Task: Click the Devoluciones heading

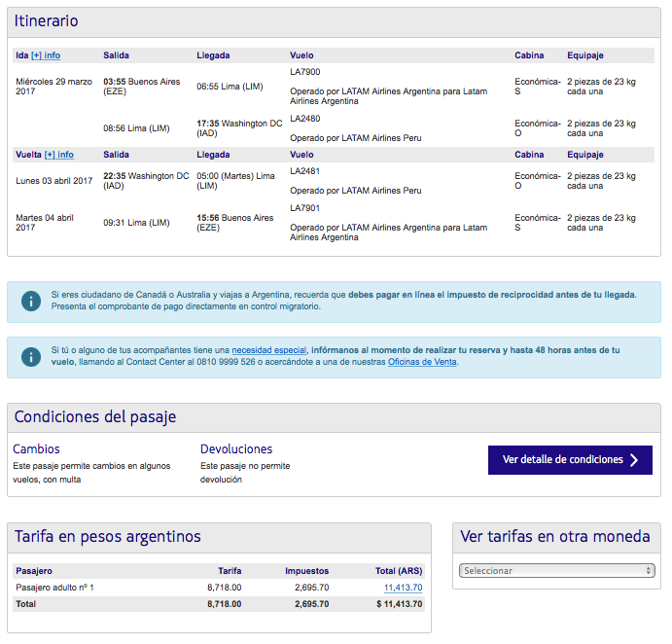Action: tap(236, 449)
